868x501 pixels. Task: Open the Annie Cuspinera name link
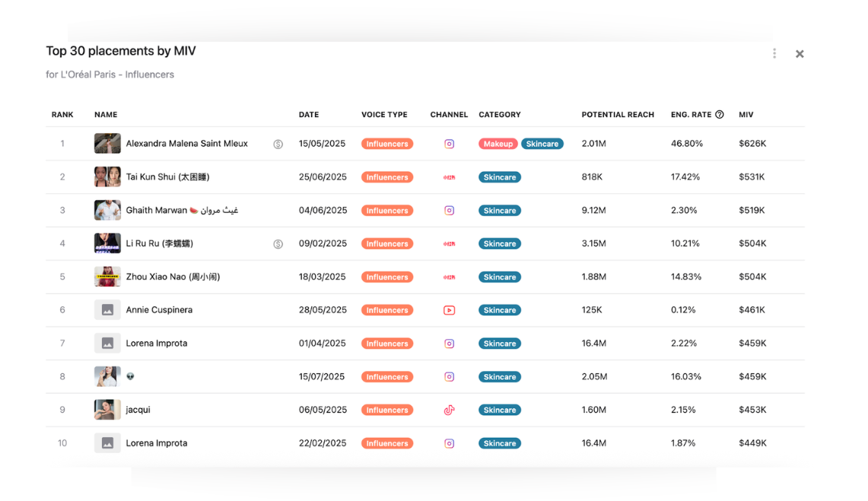159,310
